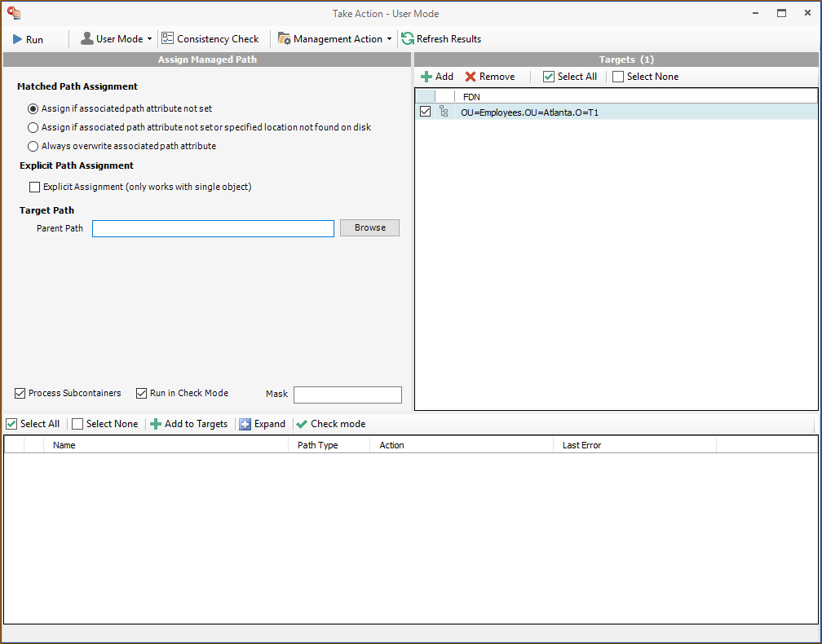Disable Run in Check Mode checkbox

coord(142,394)
